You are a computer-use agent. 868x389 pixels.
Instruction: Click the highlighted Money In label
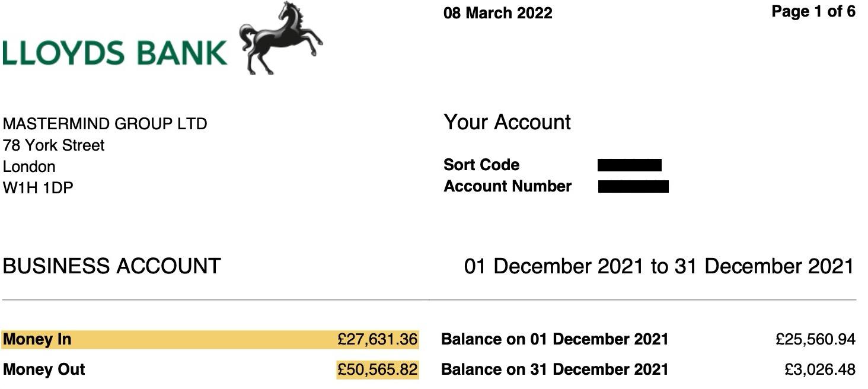(x=37, y=340)
